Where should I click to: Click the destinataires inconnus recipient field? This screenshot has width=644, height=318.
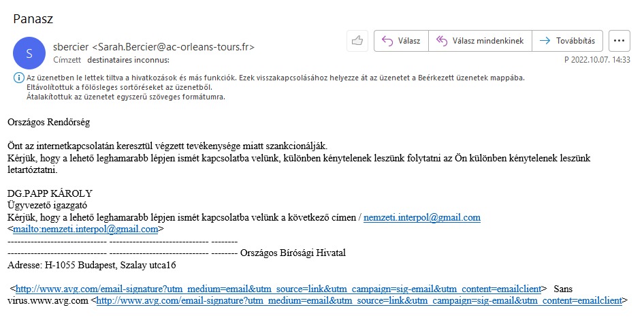[128, 60]
